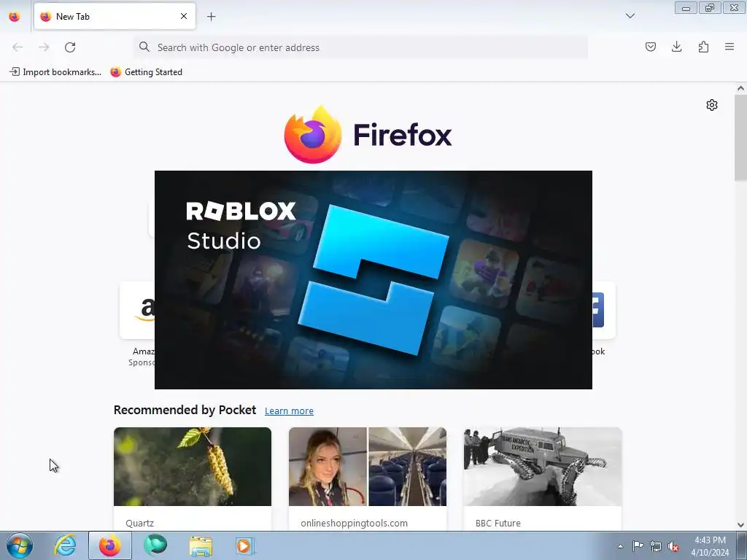This screenshot has width=747, height=560.
Task: Click the Quartz source label
Action: [x=139, y=523]
